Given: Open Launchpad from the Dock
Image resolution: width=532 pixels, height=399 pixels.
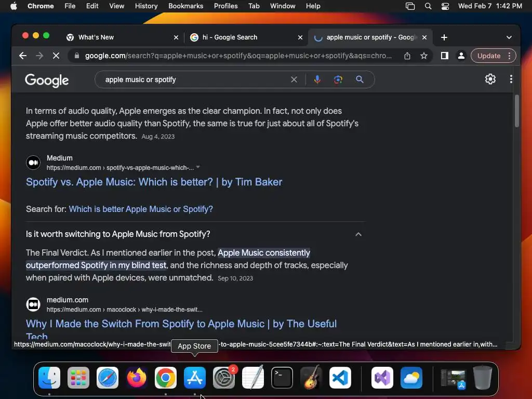Looking at the screenshot, I should tap(78, 378).
